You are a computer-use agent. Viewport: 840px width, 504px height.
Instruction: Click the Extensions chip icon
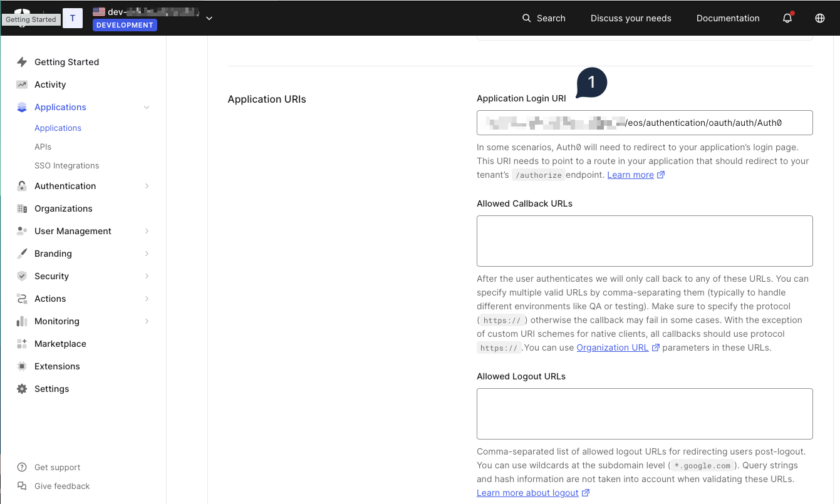click(22, 366)
